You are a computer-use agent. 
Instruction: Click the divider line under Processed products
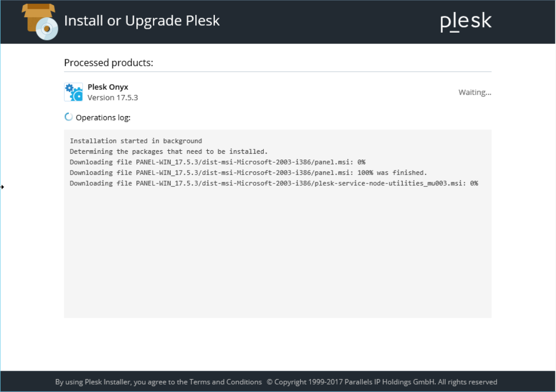click(277, 72)
